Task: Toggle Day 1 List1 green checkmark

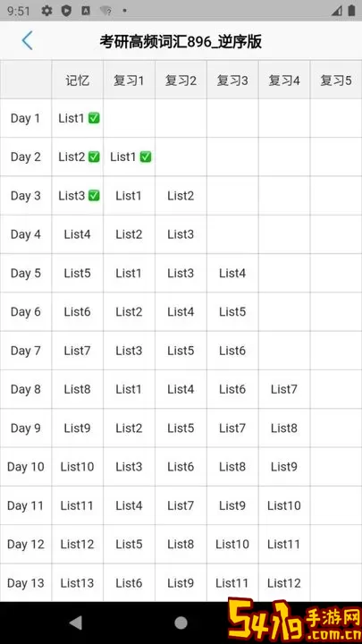Action: (95, 118)
